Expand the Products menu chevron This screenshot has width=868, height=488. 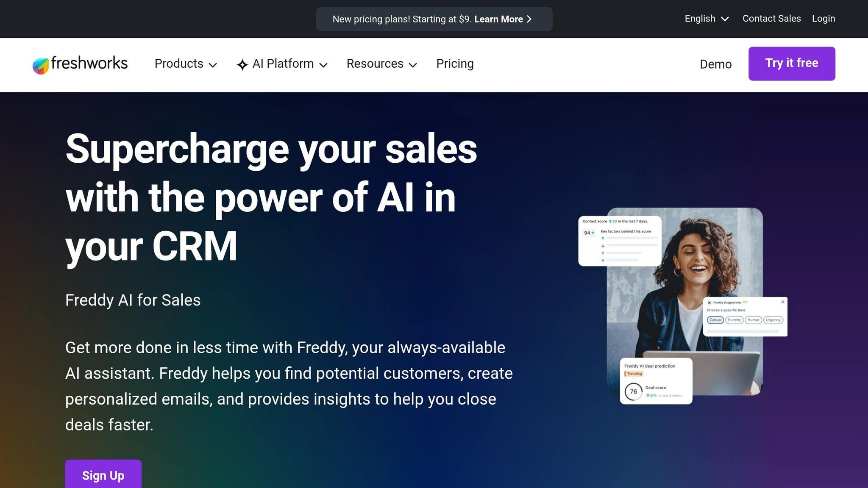point(213,65)
